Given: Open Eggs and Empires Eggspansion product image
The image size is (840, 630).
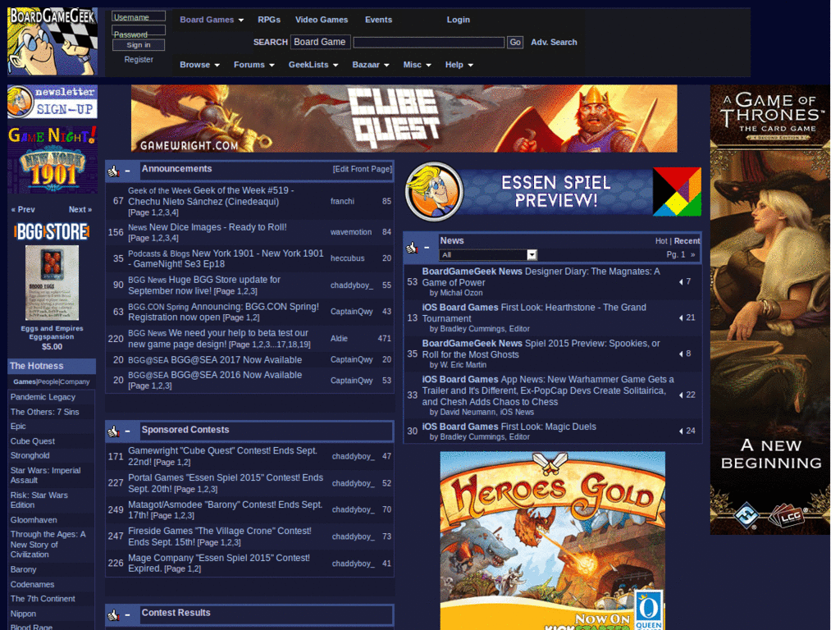Looking at the screenshot, I should [52, 283].
